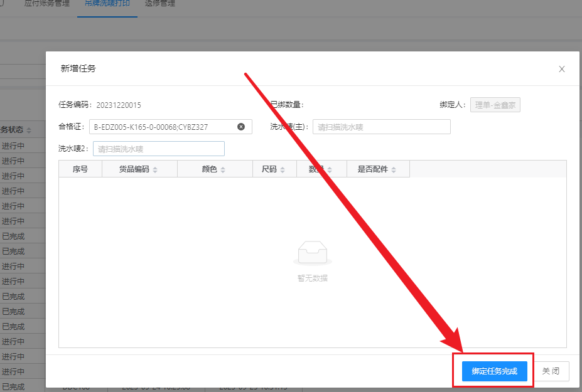The width and height of the screenshot is (582, 392).
Task: Switch to the 应付账务管理 tab
Action: coord(45,4)
